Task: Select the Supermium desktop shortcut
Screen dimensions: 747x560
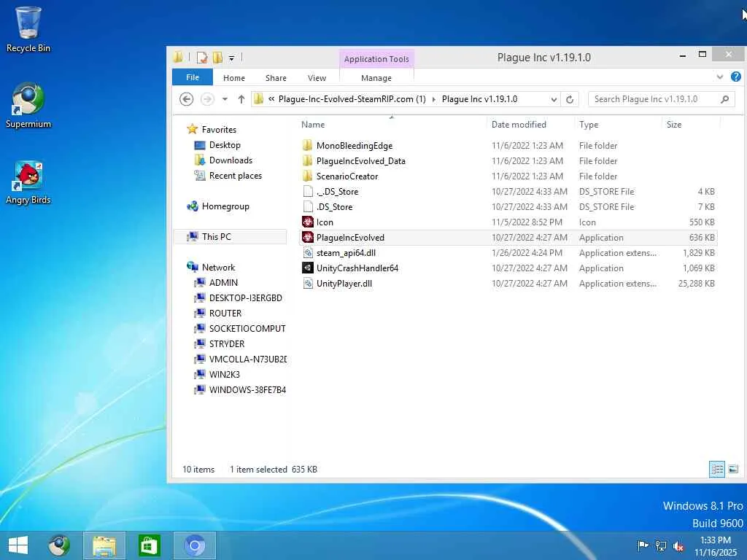Action: tap(28, 106)
